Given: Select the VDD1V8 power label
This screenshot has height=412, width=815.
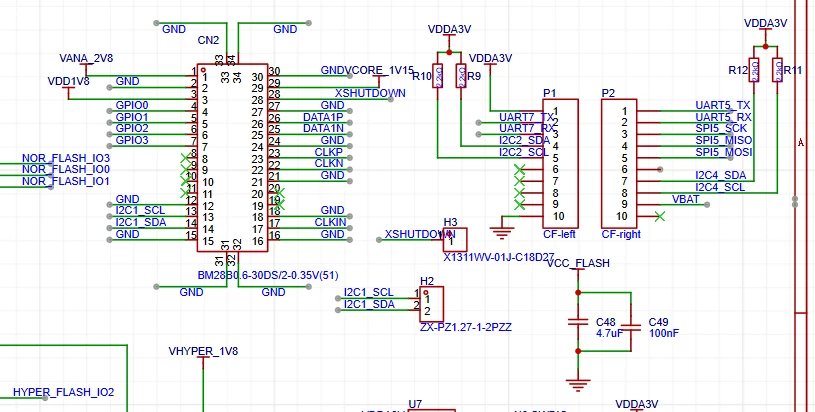Looking at the screenshot, I should (68, 81).
